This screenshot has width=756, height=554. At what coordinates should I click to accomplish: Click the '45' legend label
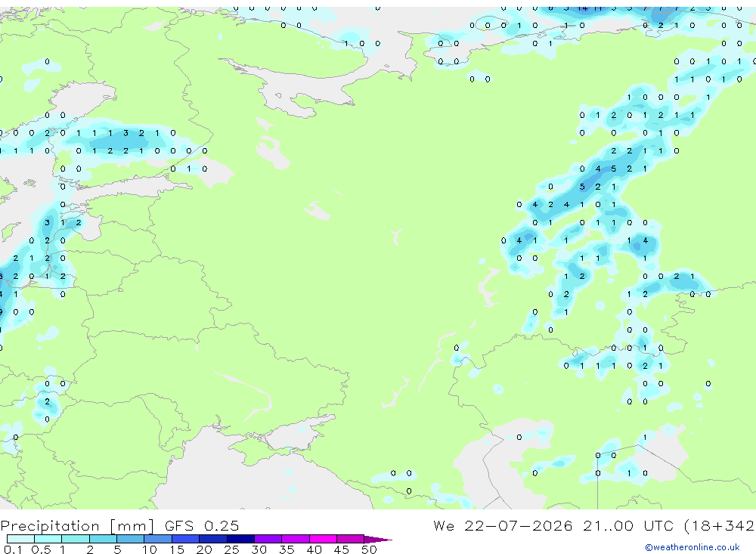pyautogui.click(x=342, y=549)
